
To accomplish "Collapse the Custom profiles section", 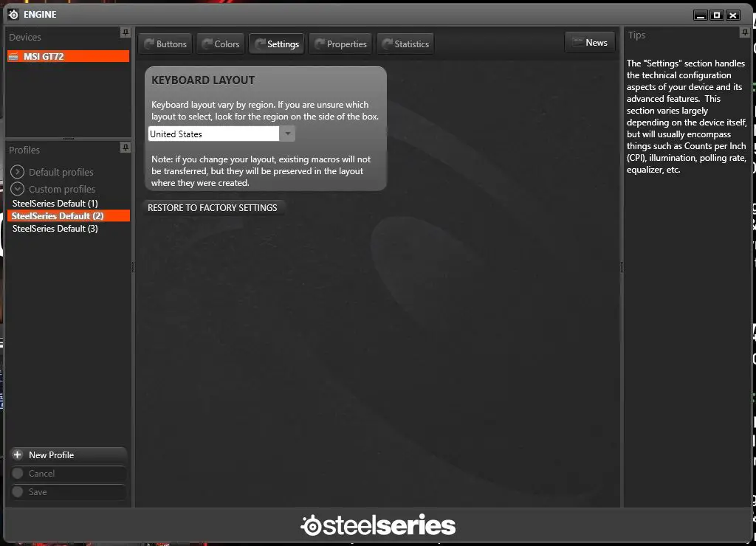I will pos(18,188).
